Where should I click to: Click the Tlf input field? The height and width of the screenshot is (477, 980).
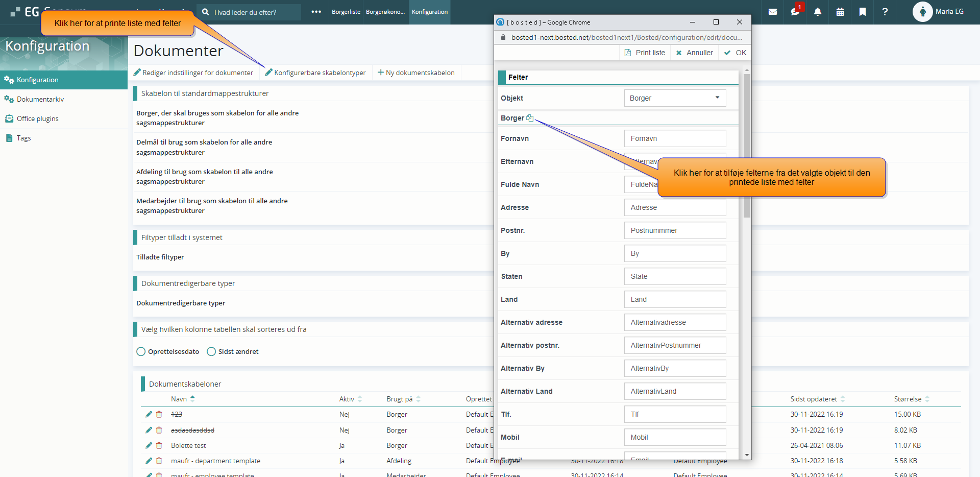pyautogui.click(x=675, y=414)
